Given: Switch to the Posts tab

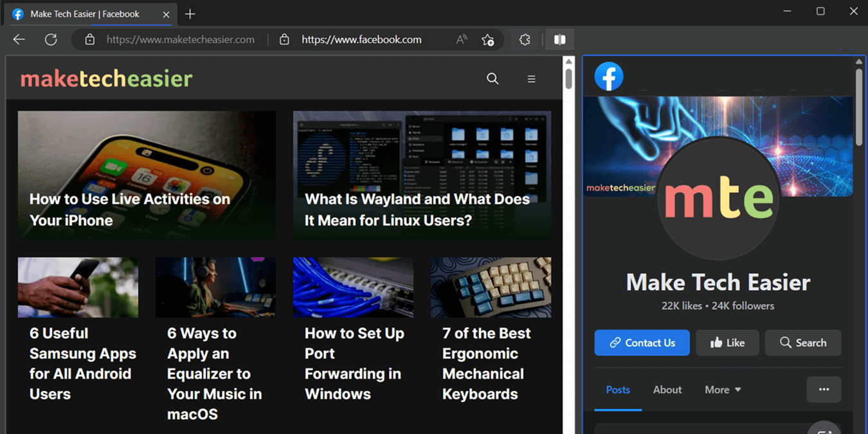Looking at the screenshot, I should coord(618,390).
